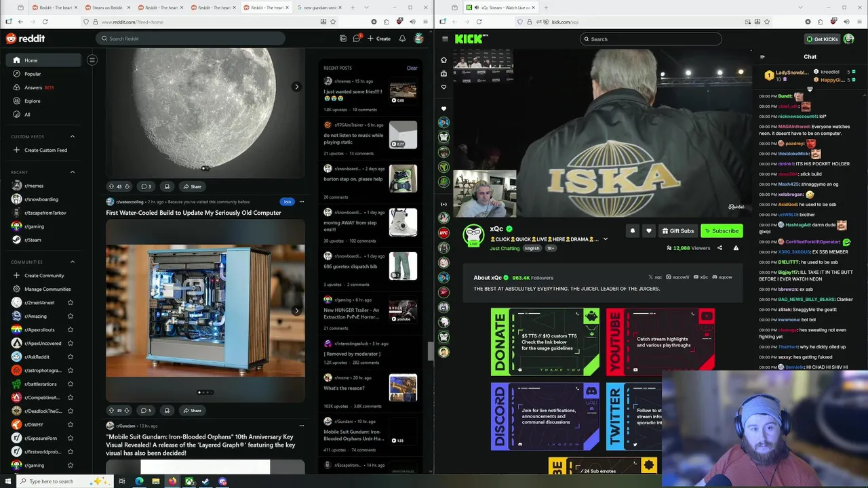868x488 pixels.
Task: Favorite r/DIWHY with its star
Action: [71, 425]
